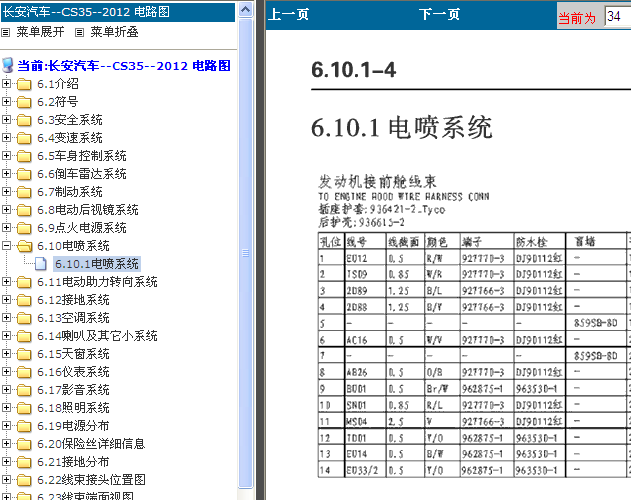Click the 6.3安全系统 folder icon
This screenshot has width=631, height=500.
click(x=24, y=120)
